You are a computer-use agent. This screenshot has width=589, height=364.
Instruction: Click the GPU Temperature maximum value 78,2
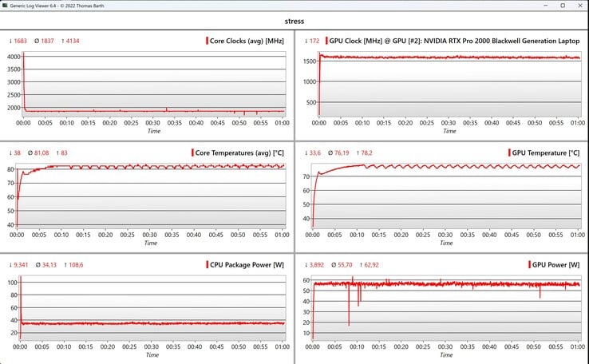click(370, 152)
